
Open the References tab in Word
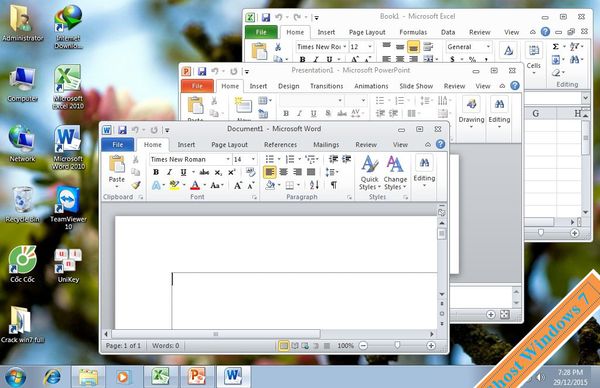(280, 145)
